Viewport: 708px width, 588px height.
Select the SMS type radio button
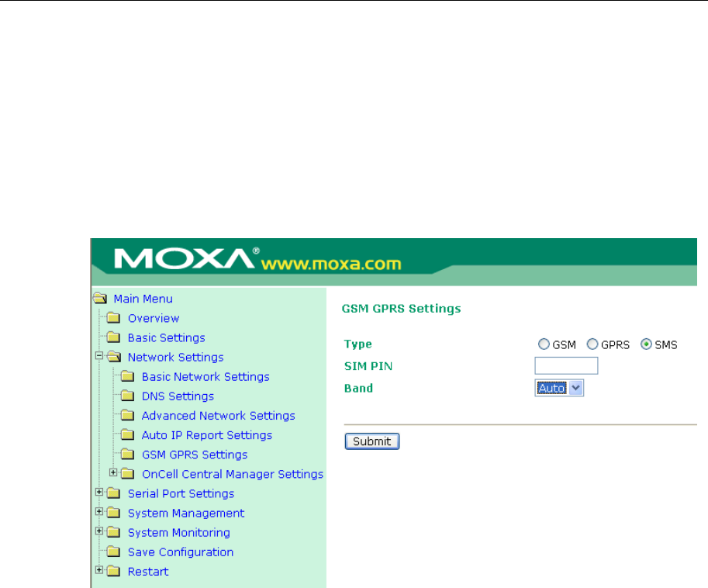pos(646,344)
